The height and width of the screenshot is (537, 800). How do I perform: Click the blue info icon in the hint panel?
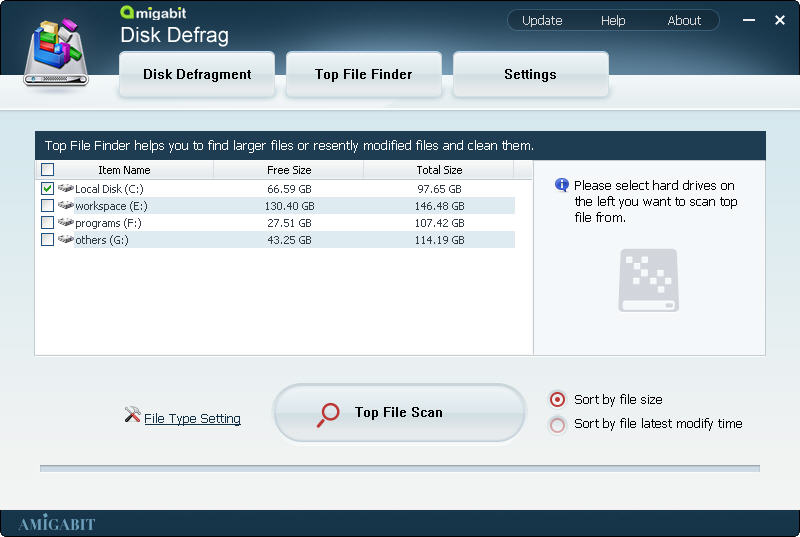pos(562,185)
